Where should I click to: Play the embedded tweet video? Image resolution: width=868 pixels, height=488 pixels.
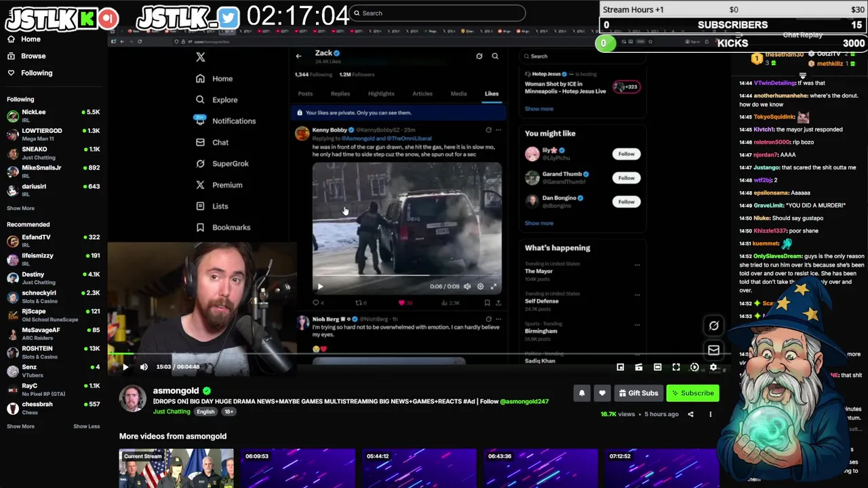click(x=320, y=287)
